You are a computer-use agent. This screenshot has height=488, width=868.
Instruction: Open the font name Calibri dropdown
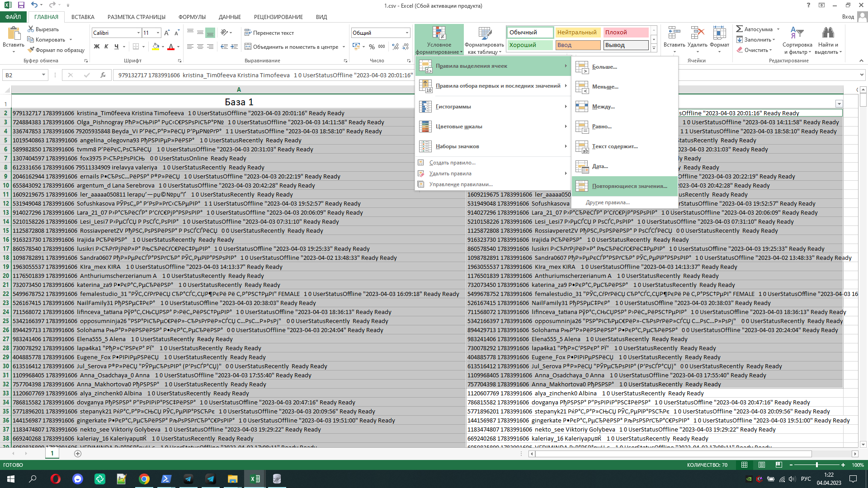(x=138, y=33)
